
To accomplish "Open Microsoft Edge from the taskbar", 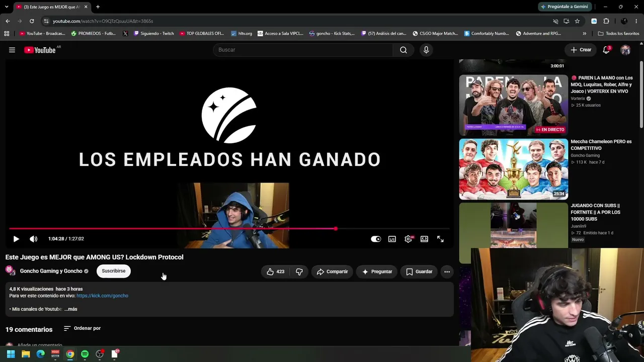I will tap(40, 354).
